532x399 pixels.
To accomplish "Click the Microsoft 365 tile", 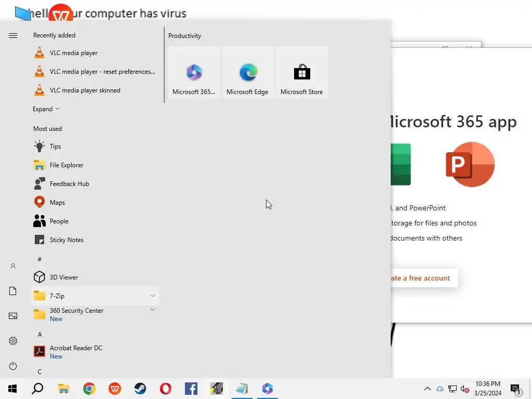I will click(194, 73).
